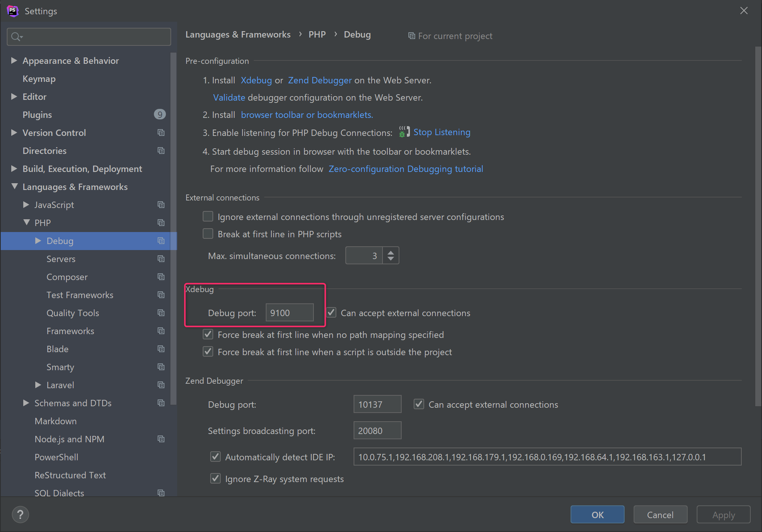Uncheck Automatically detect IDE IP
762x532 pixels.
coord(215,457)
